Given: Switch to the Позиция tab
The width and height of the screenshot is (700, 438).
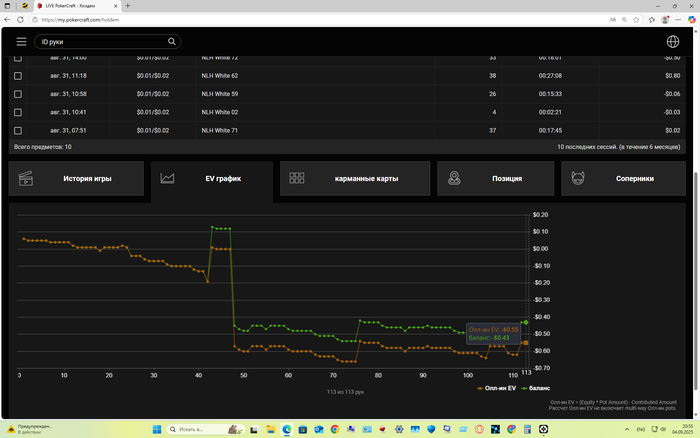Looking at the screenshot, I should coord(496,179).
